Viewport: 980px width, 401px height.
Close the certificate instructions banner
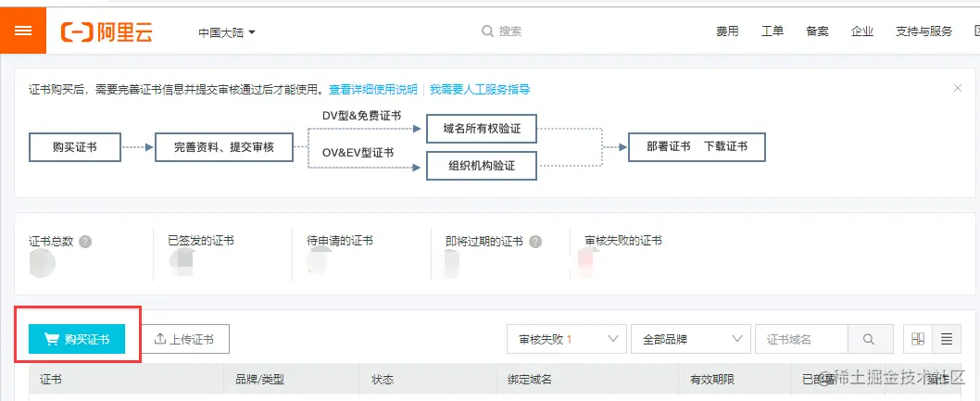click(958, 89)
